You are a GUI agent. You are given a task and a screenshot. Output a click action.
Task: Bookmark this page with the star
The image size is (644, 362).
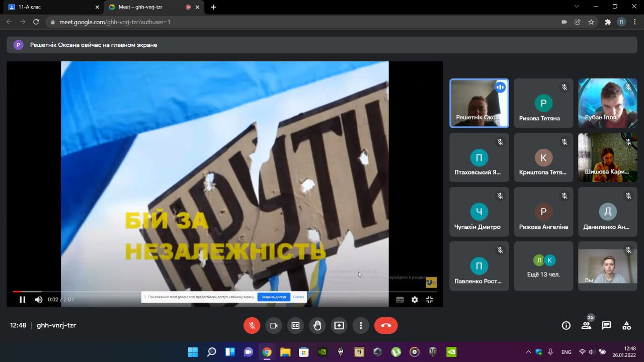591,22
